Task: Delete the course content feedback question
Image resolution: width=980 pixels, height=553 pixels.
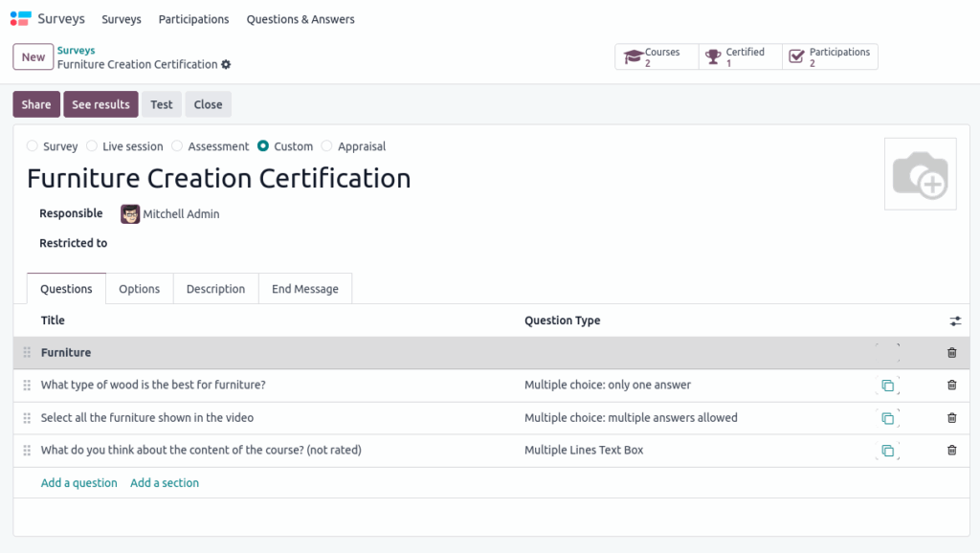Action: tap(952, 451)
